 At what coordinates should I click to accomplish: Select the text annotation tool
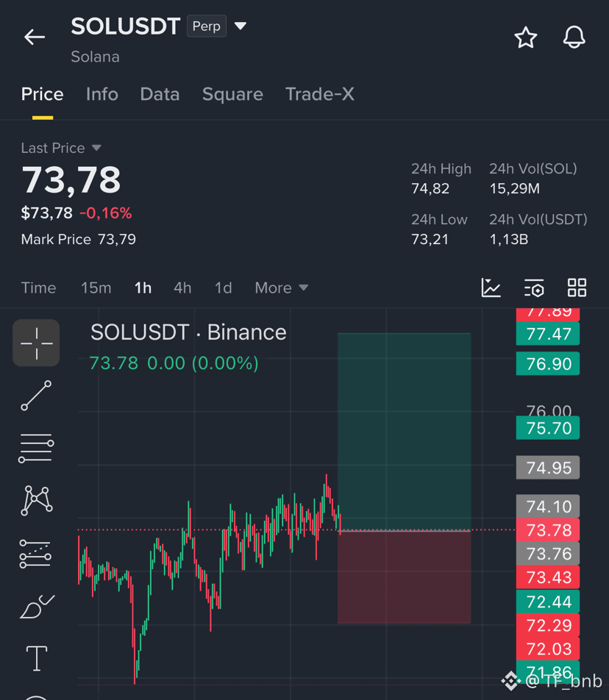[x=37, y=659]
